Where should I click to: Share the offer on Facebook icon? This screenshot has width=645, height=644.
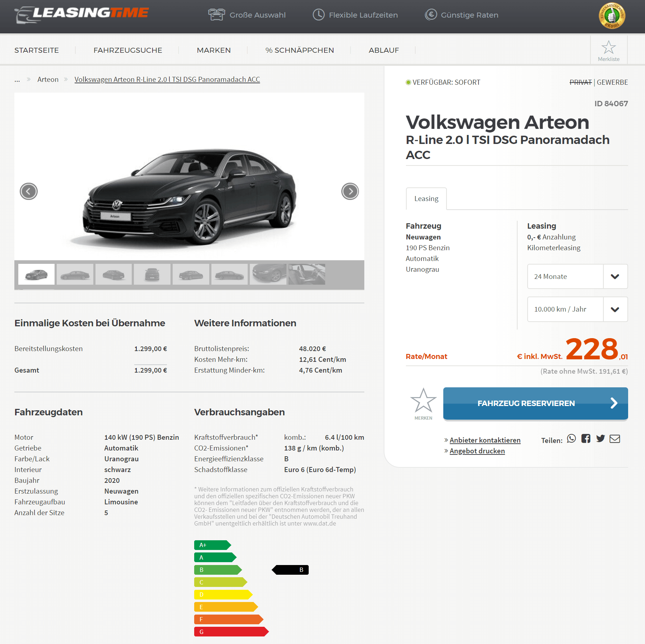pos(586,439)
